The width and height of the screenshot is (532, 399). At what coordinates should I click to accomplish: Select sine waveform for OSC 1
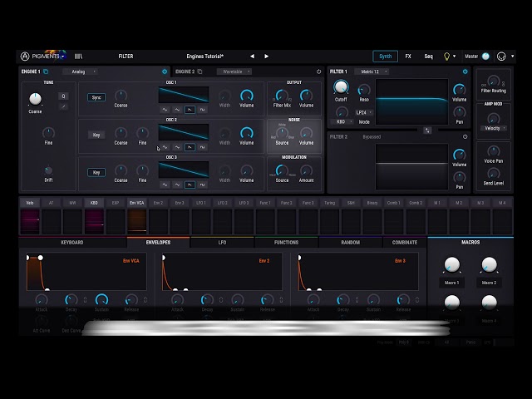(165, 110)
